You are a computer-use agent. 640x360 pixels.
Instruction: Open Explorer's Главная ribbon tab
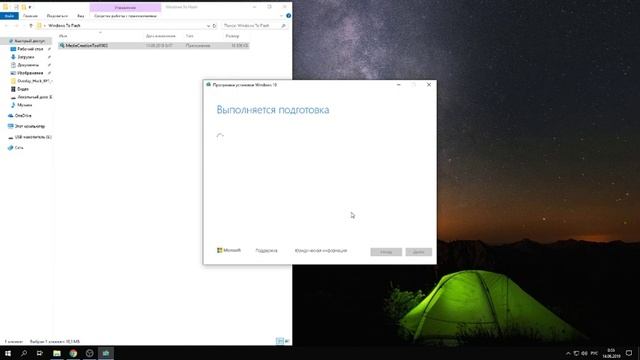point(30,16)
